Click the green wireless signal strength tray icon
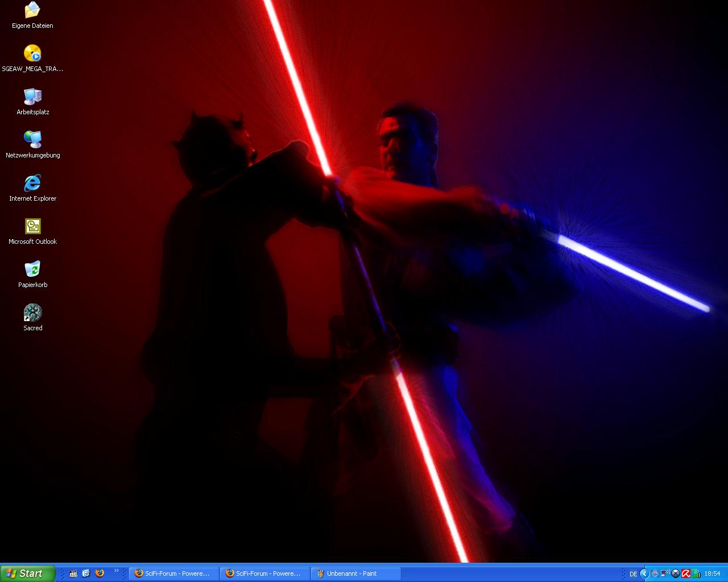Image resolution: width=728 pixels, height=582 pixels. click(x=696, y=573)
